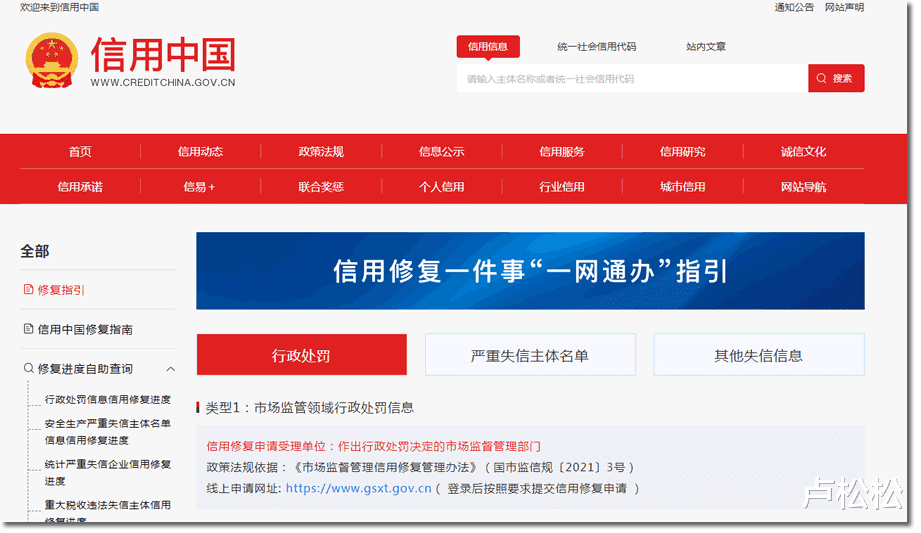
Task: Click the national emblem logo
Action: click(52, 61)
